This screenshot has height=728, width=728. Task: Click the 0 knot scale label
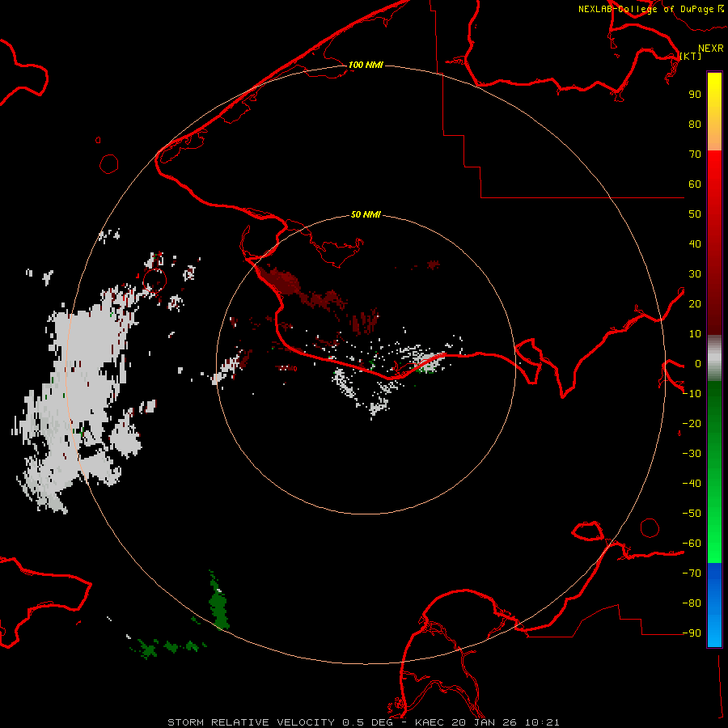tap(698, 363)
